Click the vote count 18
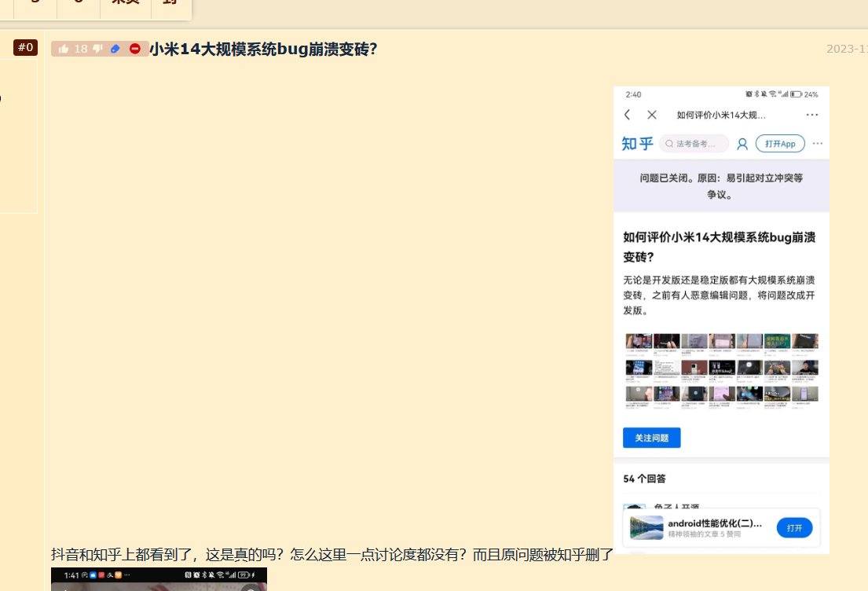 [81, 49]
